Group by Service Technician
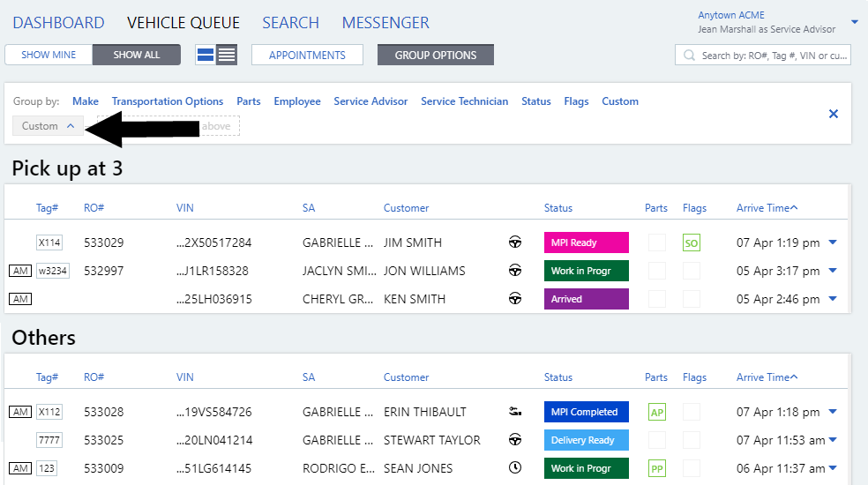 coord(464,101)
